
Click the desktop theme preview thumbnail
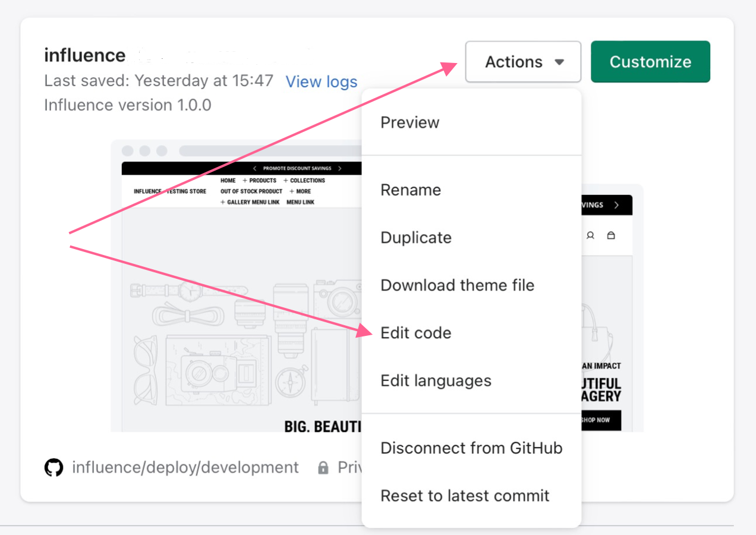click(237, 286)
